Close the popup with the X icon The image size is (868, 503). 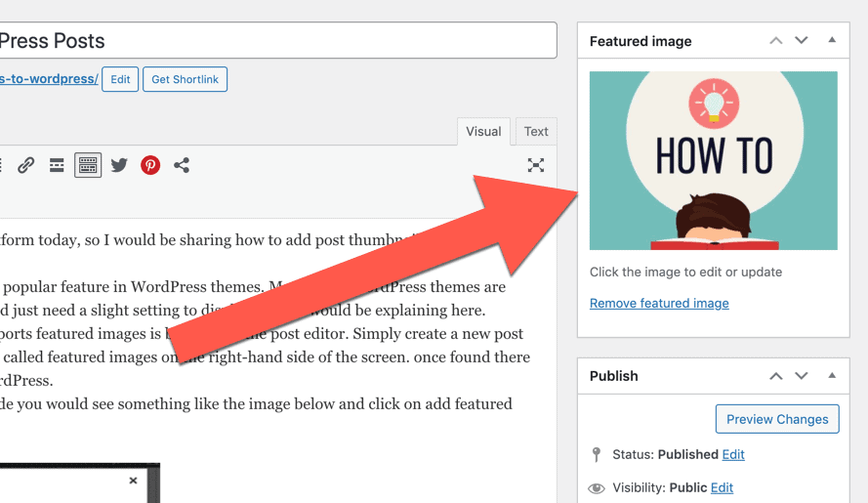(133, 481)
